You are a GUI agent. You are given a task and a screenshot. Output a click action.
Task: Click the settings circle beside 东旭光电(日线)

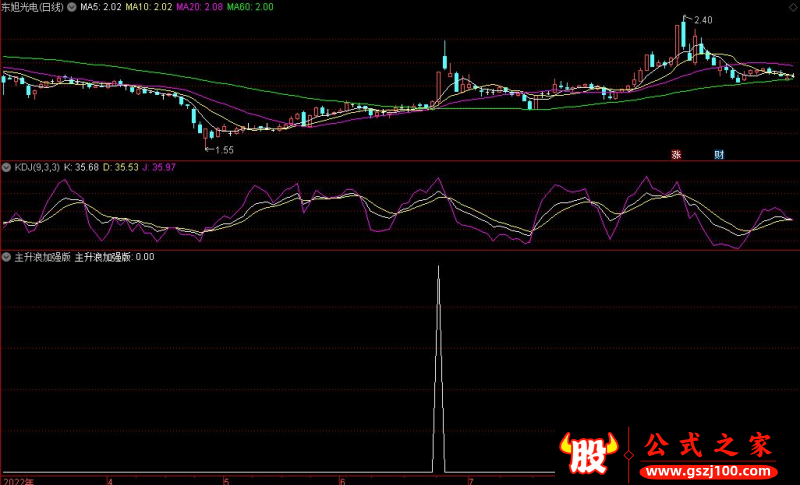(71, 7)
